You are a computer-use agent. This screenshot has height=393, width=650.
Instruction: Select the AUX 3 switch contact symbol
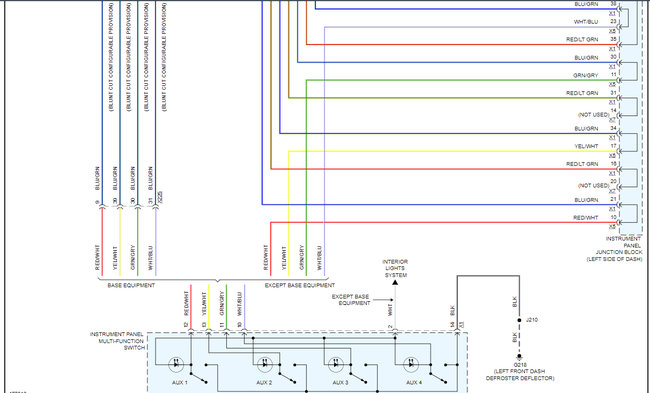click(x=359, y=374)
